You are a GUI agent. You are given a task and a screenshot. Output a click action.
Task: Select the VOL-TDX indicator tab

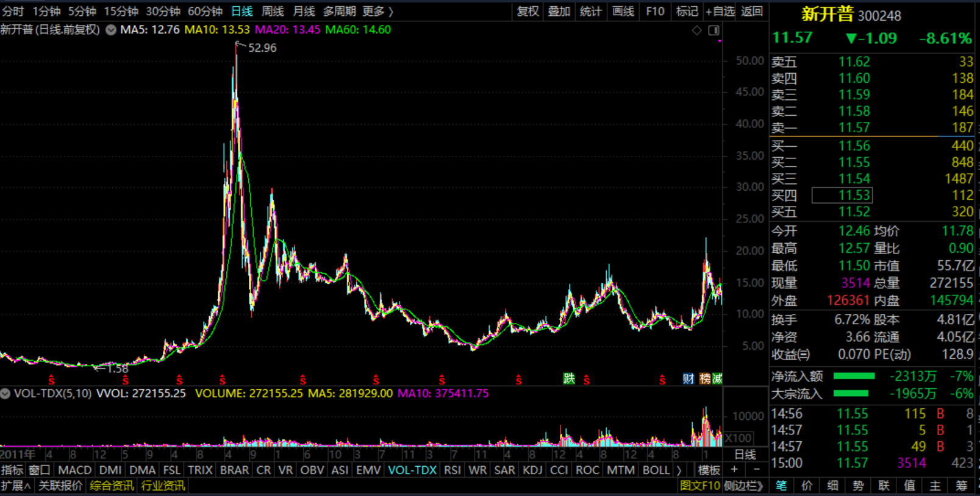coord(412,470)
